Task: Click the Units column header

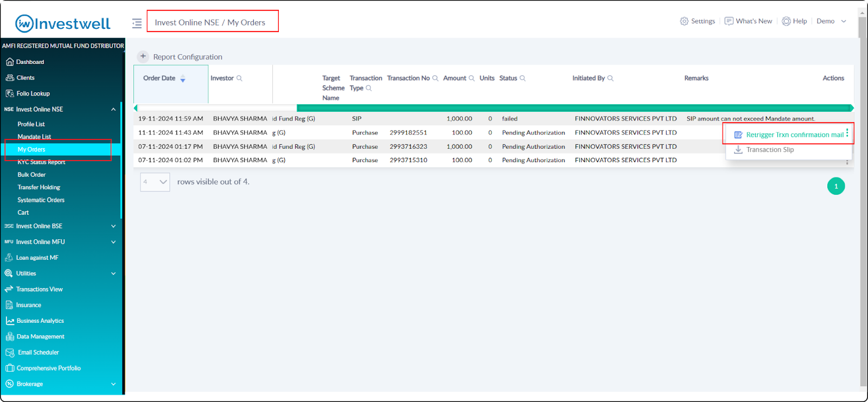Action: pos(487,78)
